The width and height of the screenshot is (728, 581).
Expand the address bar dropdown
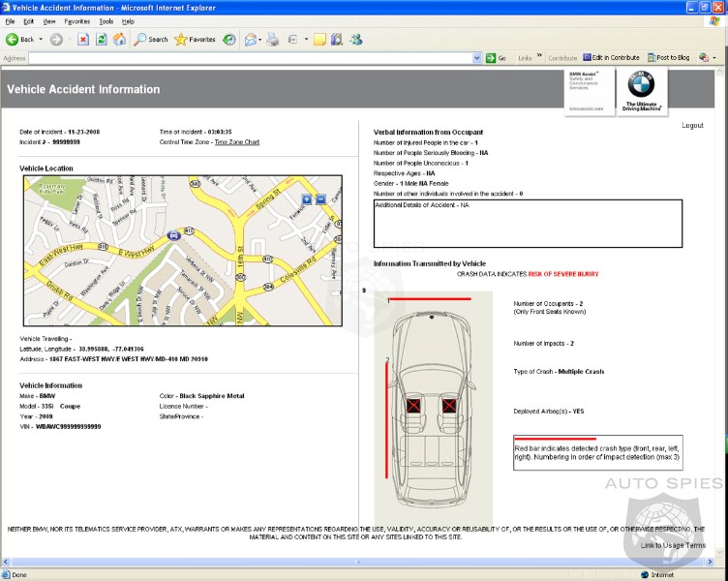(476, 58)
